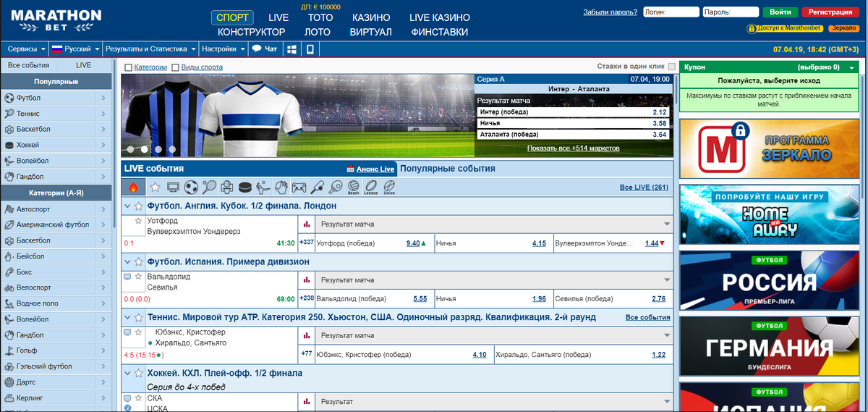This screenshot has height=412, width=868.
Task: Tick the Виды спорта checkbox
Action: [x=175, y=67]
